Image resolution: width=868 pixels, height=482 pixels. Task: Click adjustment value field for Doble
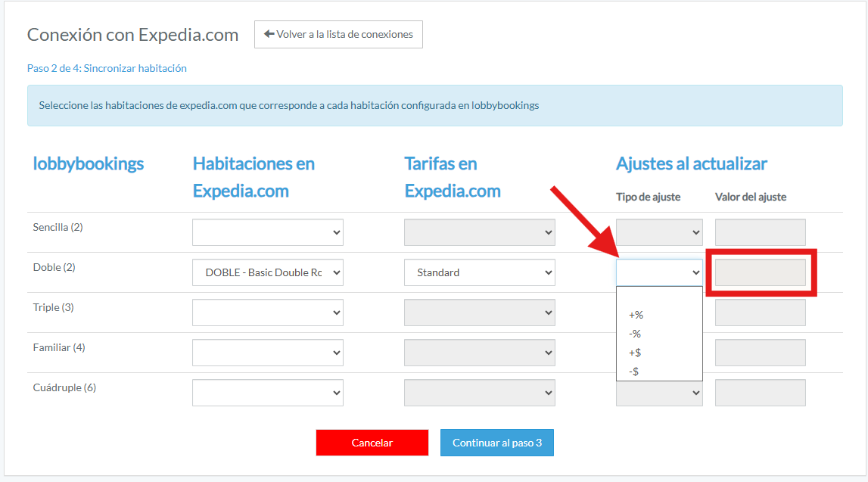pyautogui.click(x=760, y=272)
